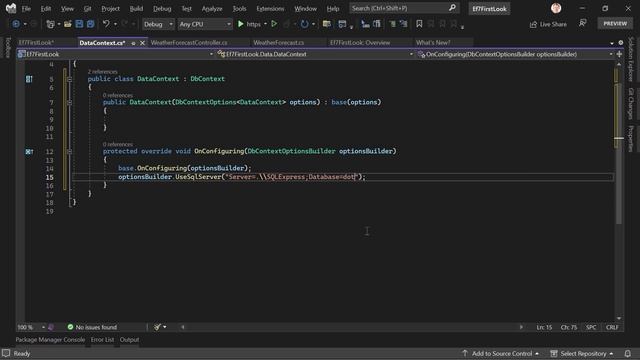Click the No issues found indicator

92,327
